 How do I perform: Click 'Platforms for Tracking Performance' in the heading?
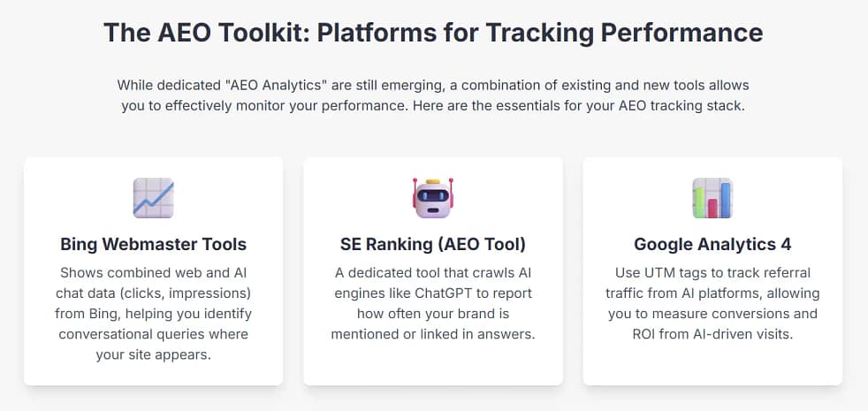539,33
